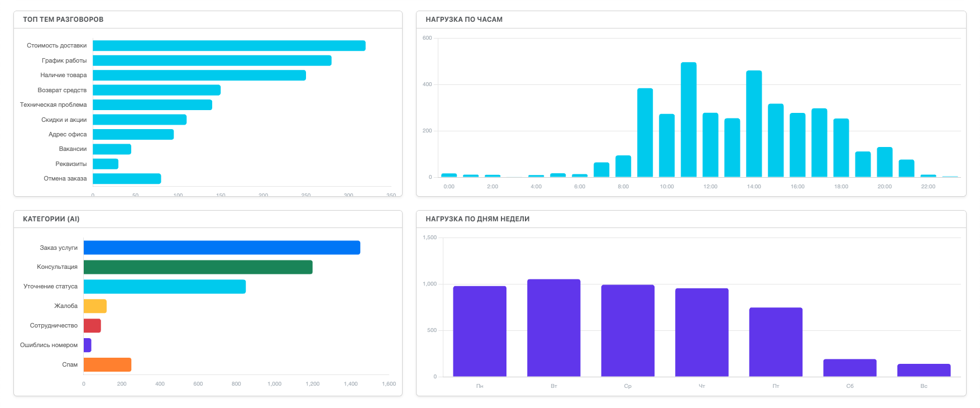Click the Пт weekday bar
980x408 pixels.
(776, 342)
